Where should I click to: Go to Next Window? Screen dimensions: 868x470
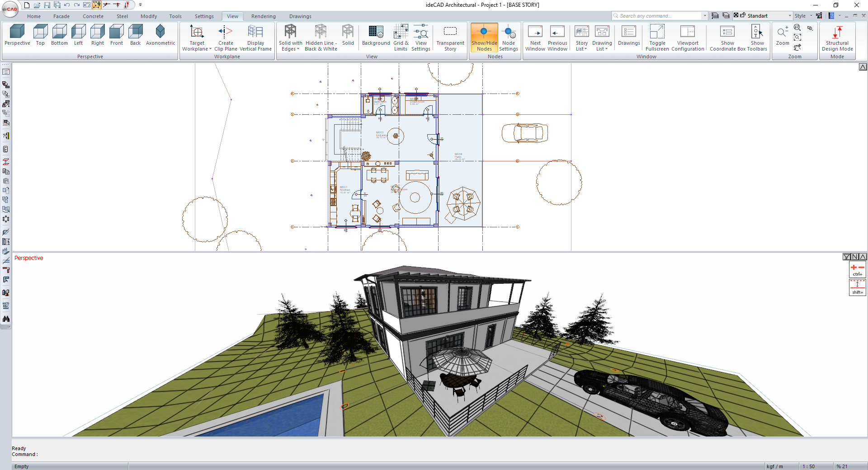point(535,38)
